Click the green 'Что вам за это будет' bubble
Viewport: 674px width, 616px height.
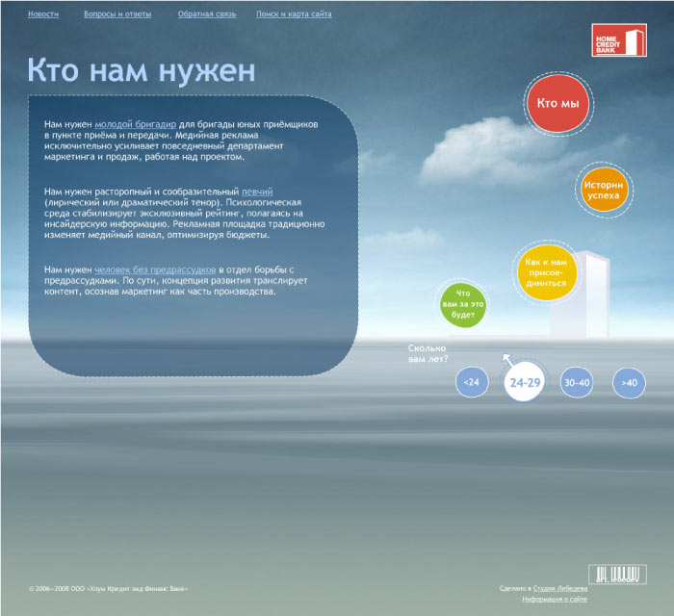coord(463,304)
